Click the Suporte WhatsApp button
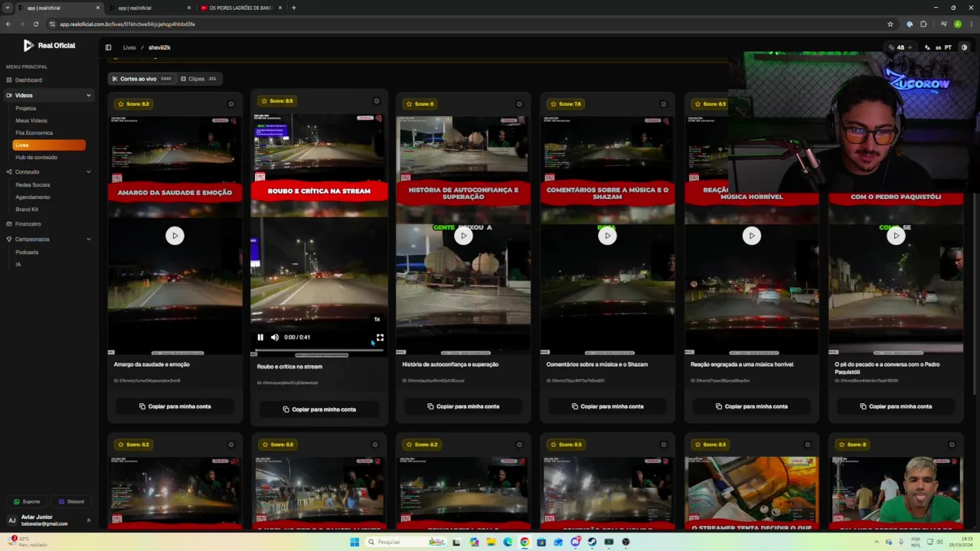 point(27,502)
